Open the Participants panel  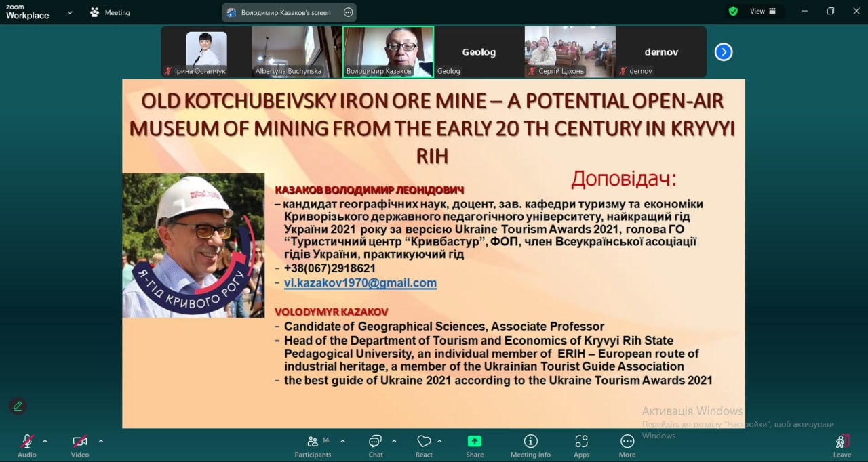click(x=313, y=445)
